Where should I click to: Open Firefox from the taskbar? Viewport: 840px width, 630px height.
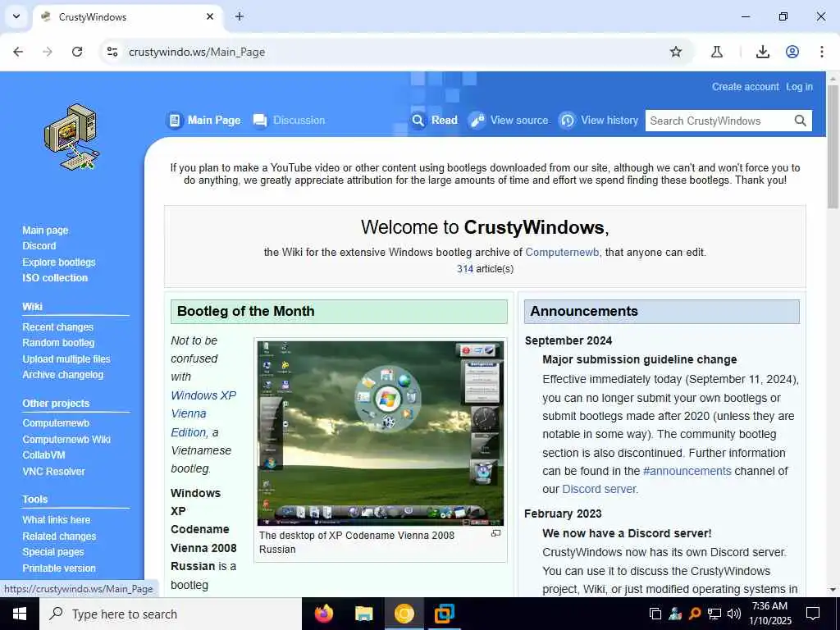(x=323, y=614)
